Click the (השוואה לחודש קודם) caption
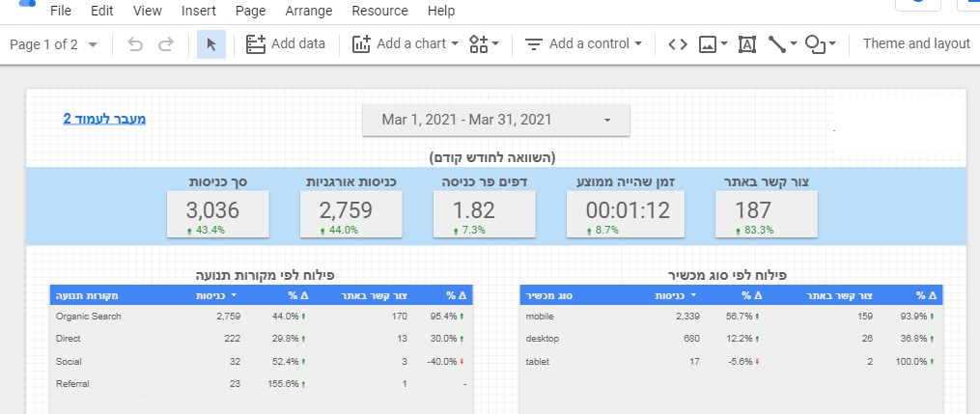 pos(491,158)
